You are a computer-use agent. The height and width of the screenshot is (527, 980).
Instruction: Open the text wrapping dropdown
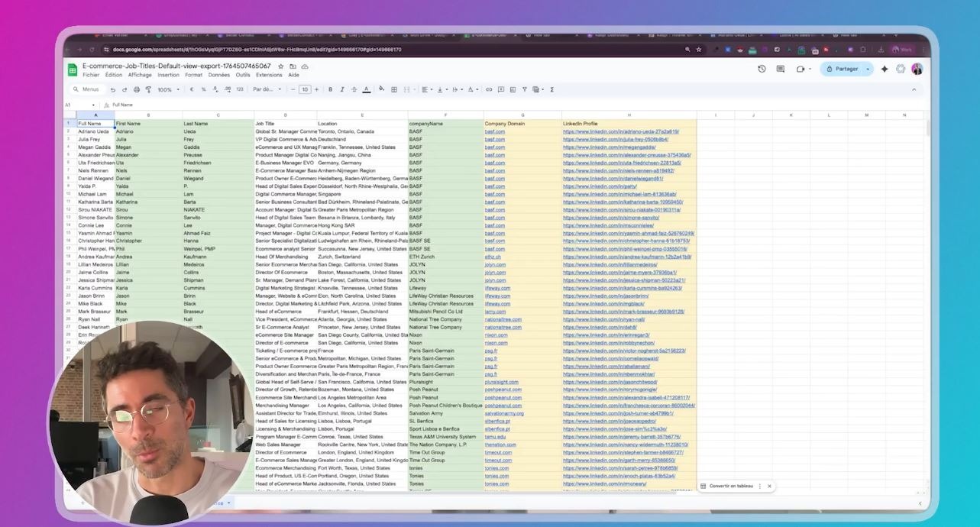(x=456, y=89)
